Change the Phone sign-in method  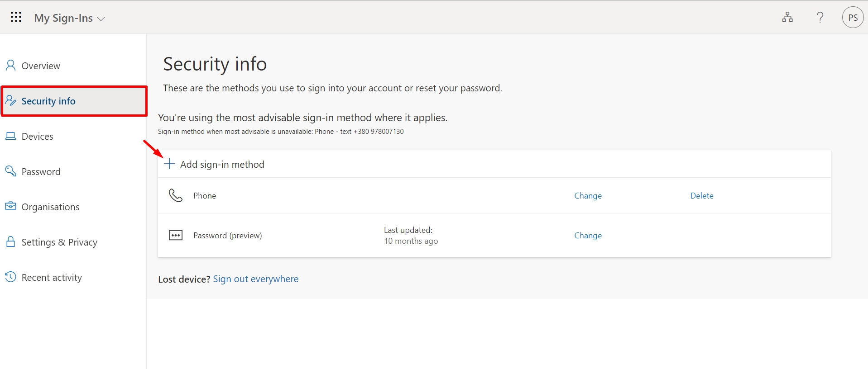588,196
